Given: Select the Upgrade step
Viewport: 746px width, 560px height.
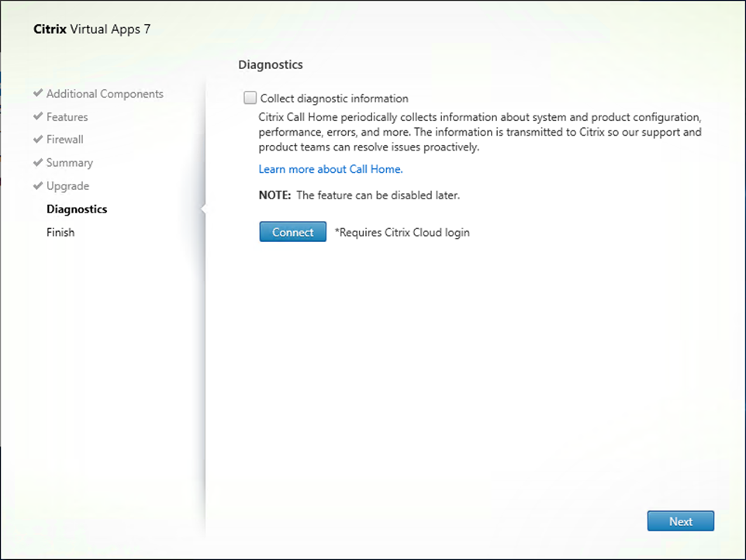Looking at the screenshot, I should 67,186.
